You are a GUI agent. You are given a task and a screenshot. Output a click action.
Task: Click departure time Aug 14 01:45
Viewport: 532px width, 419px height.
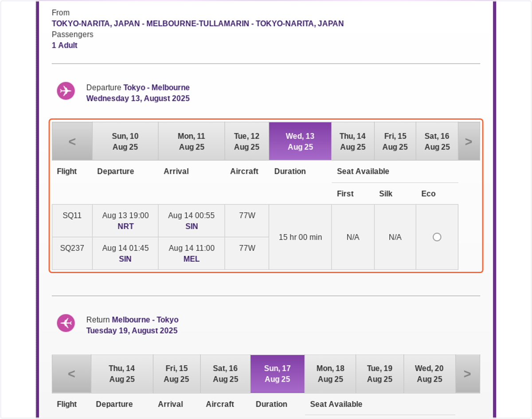click(125, 248)
